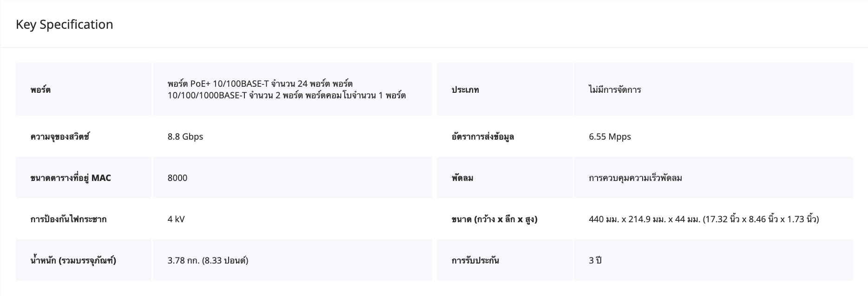
Task: Click the ประเภท label cell
Action: pyautogui.click(x=465, y=90)
